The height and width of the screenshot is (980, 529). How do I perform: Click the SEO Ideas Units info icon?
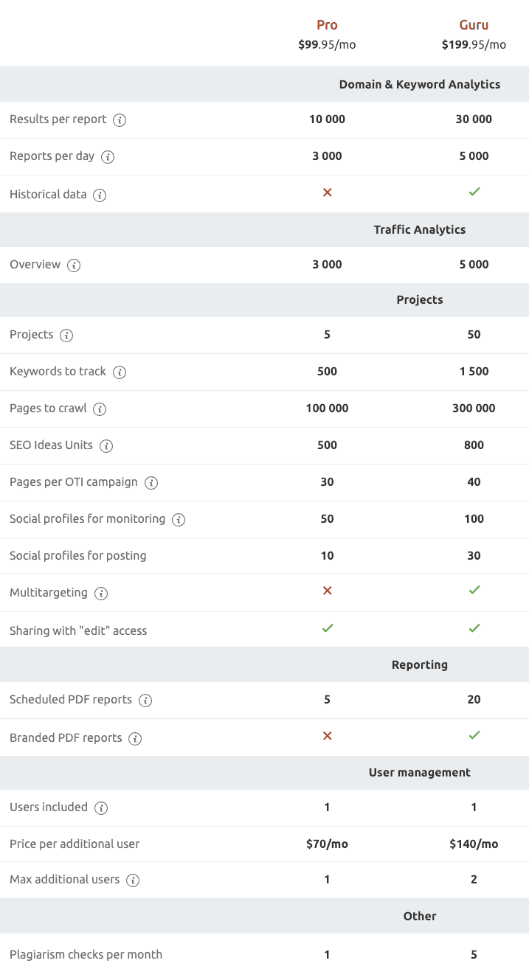pyautogui.click(x=106, y=446)
